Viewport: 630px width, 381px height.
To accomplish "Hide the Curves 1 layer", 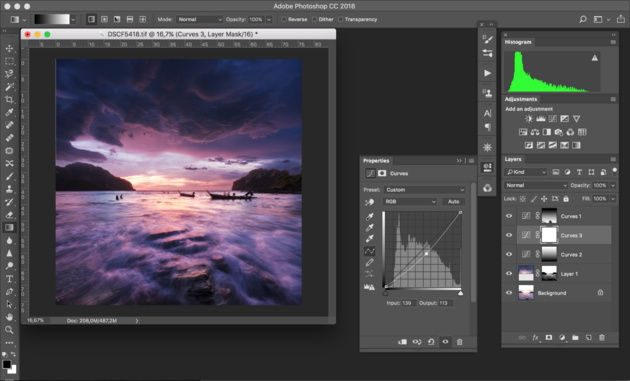I will [509, 216].
